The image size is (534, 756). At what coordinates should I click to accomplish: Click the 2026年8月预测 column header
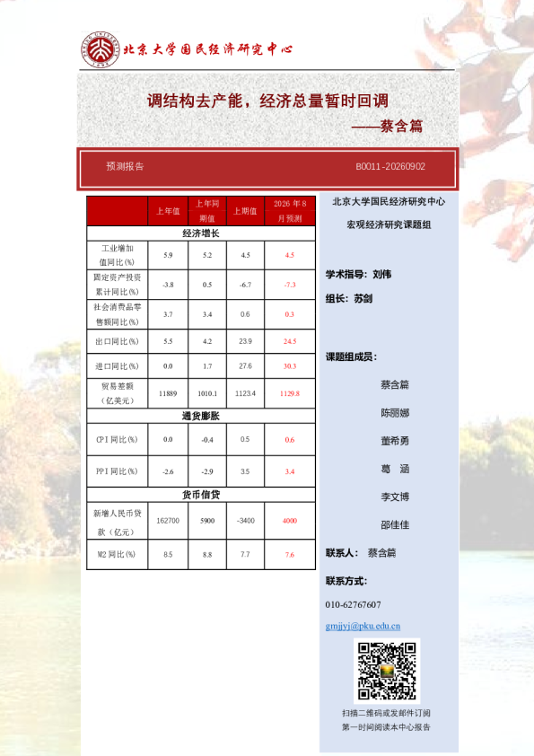click(x=290, y=211)
